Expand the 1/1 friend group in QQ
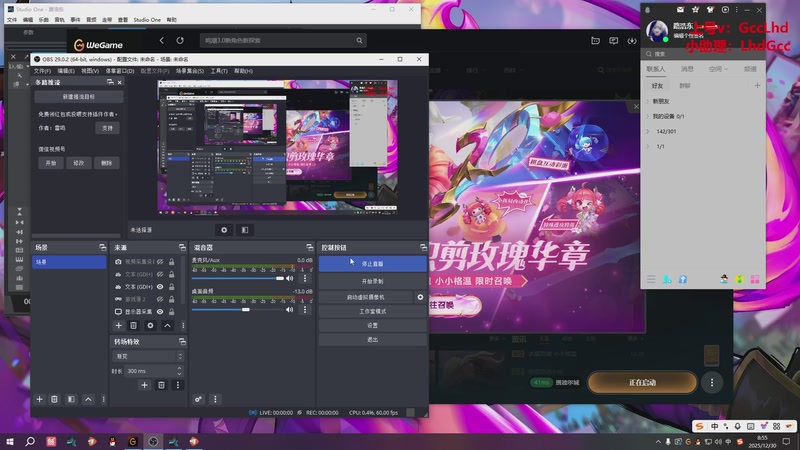The image size is (800, 450). click(x=648, y=146)
